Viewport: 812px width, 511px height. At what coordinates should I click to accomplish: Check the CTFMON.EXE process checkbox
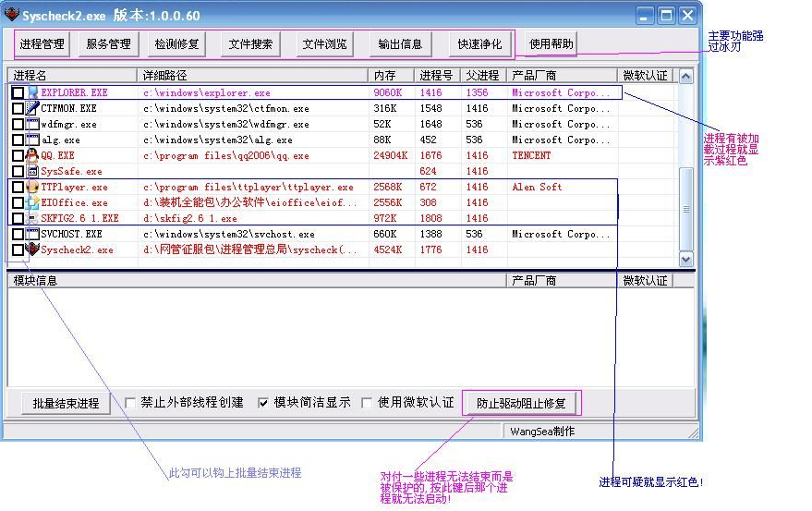click(x=18, y=108)
